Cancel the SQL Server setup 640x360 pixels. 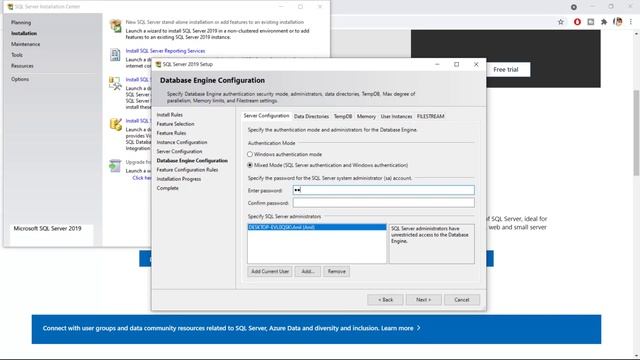point(462,300)
